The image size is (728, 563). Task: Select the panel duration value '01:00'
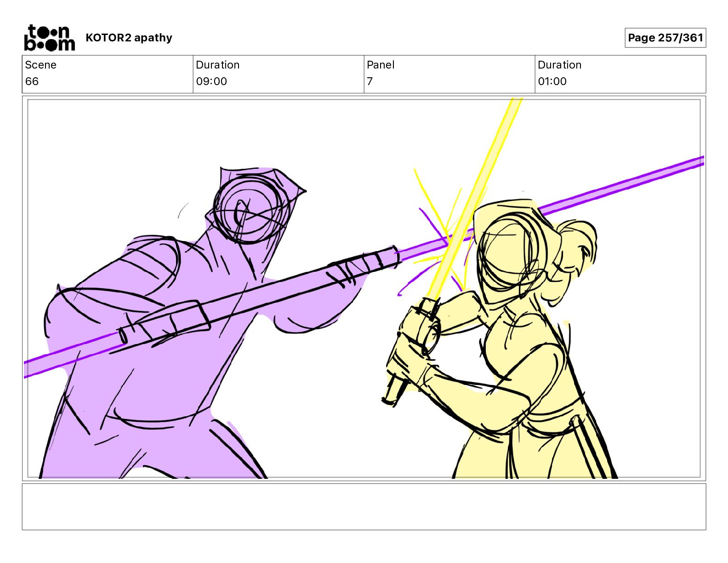pos(552,81)
